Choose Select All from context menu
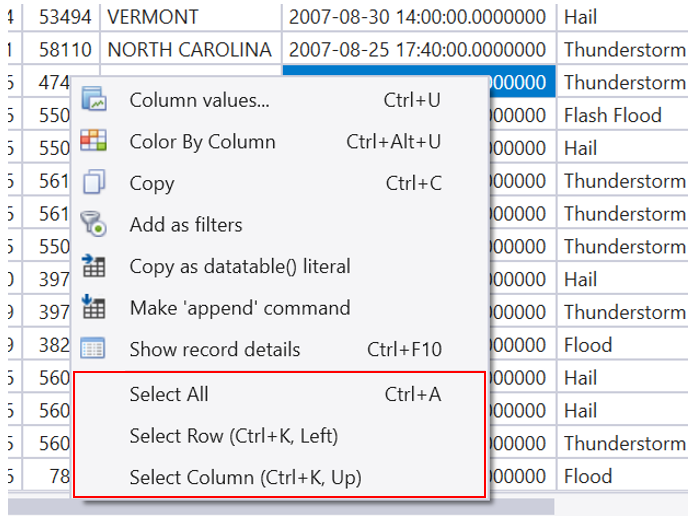Image resolution: width=694 pixels, height=516 pixels. (169, 394)
